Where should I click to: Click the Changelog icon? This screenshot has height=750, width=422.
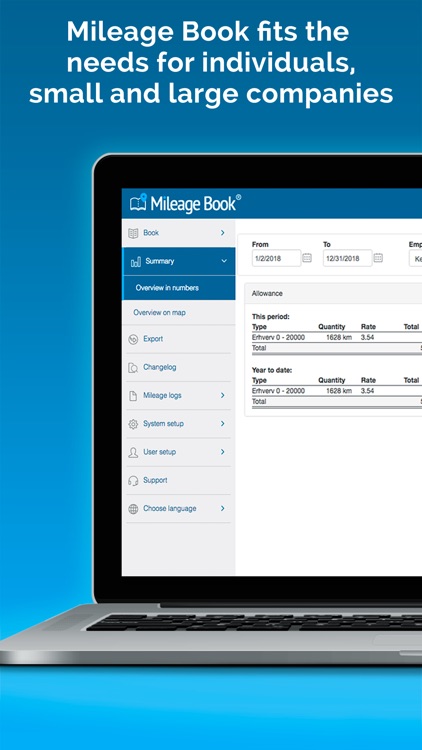click(133, 368)
